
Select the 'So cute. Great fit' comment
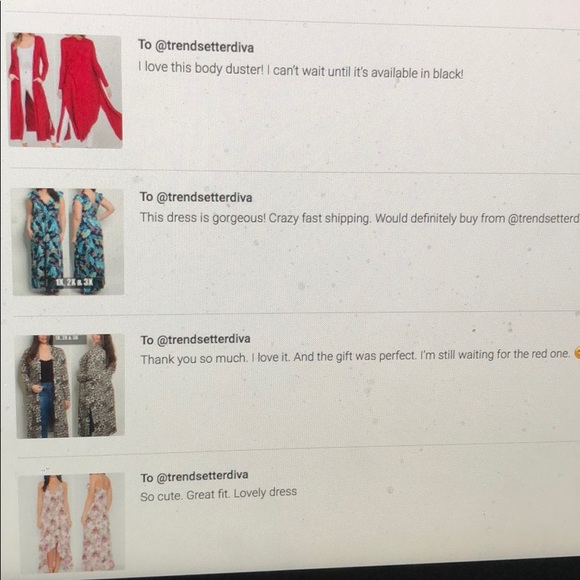(218, 494)
